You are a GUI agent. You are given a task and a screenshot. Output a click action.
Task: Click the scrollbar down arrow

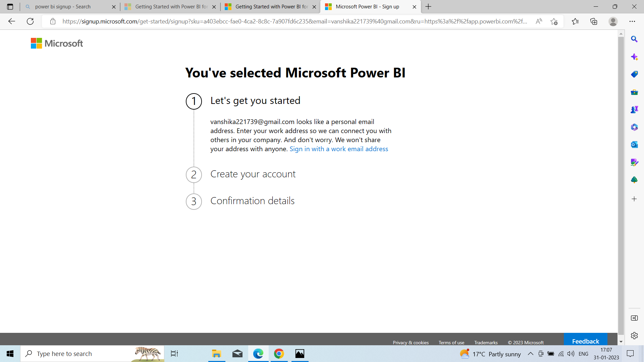621,342
